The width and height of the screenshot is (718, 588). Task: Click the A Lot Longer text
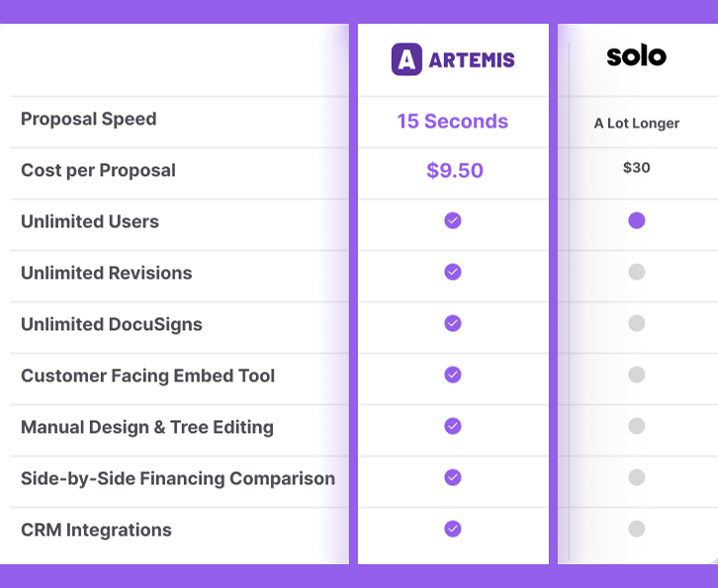tap(637, 124)
